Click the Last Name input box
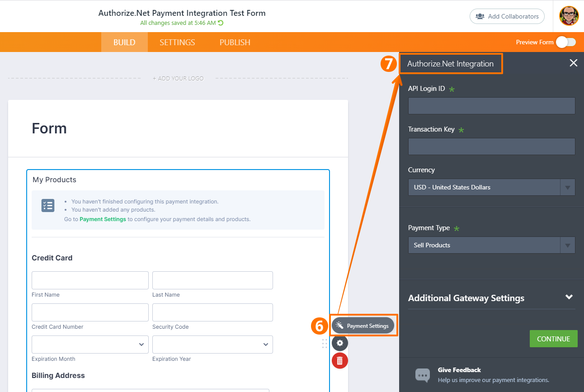Image resolution: width=584 pixels, height=392 pixels. click(212, 280)
